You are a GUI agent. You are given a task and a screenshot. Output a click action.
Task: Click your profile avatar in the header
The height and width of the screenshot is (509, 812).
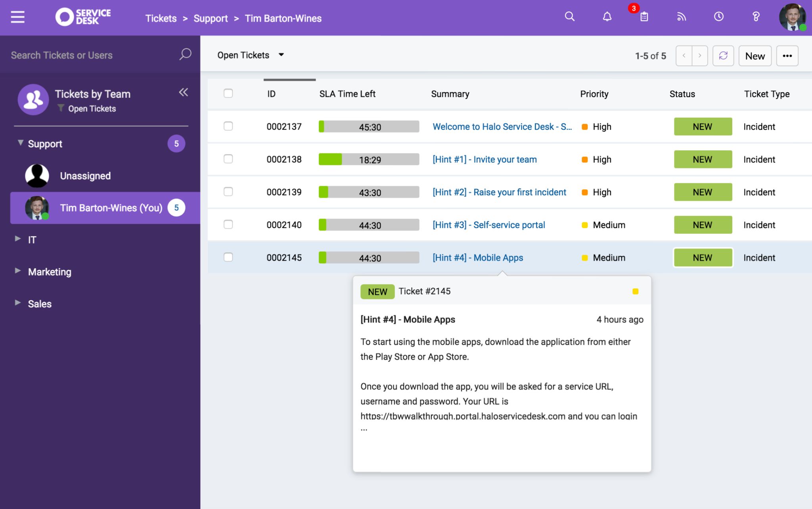click(x=793, y=17)
